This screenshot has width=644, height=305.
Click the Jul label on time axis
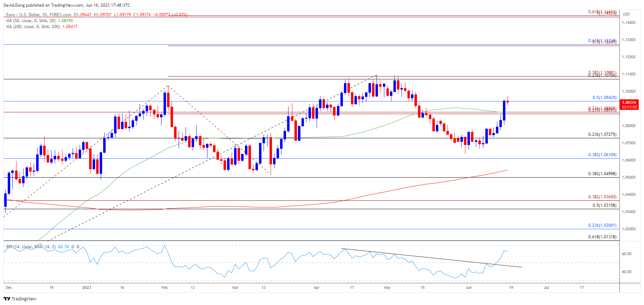tap(546, 287)
